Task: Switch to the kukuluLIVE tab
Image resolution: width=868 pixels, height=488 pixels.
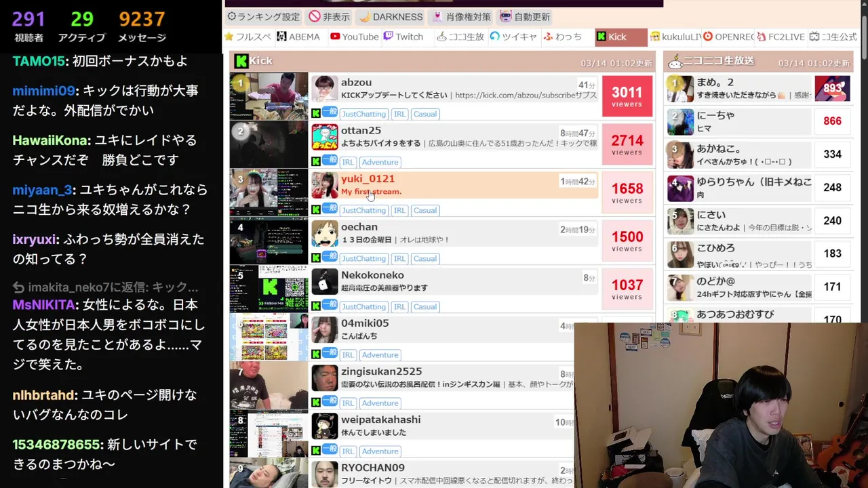Action: (675, 37)
